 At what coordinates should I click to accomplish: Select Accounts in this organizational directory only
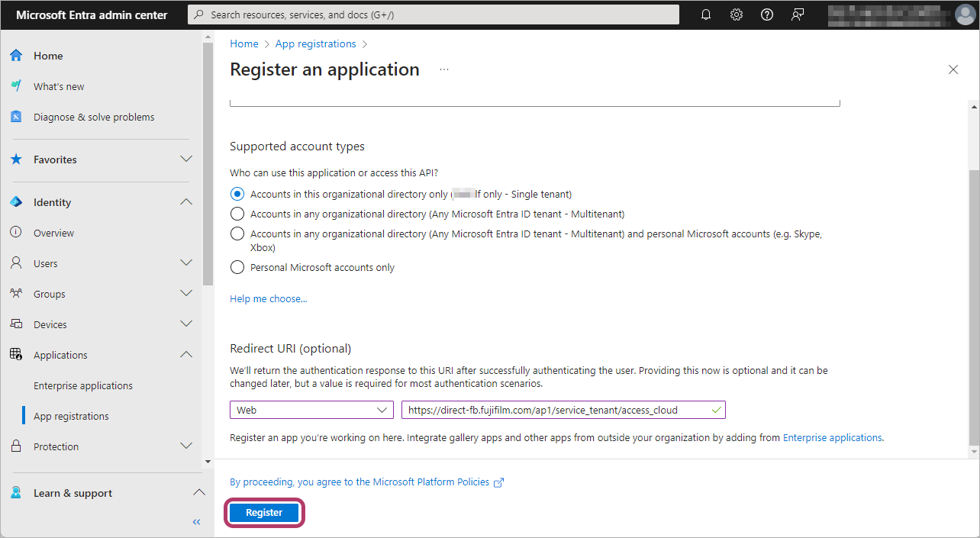coord(237,194)
